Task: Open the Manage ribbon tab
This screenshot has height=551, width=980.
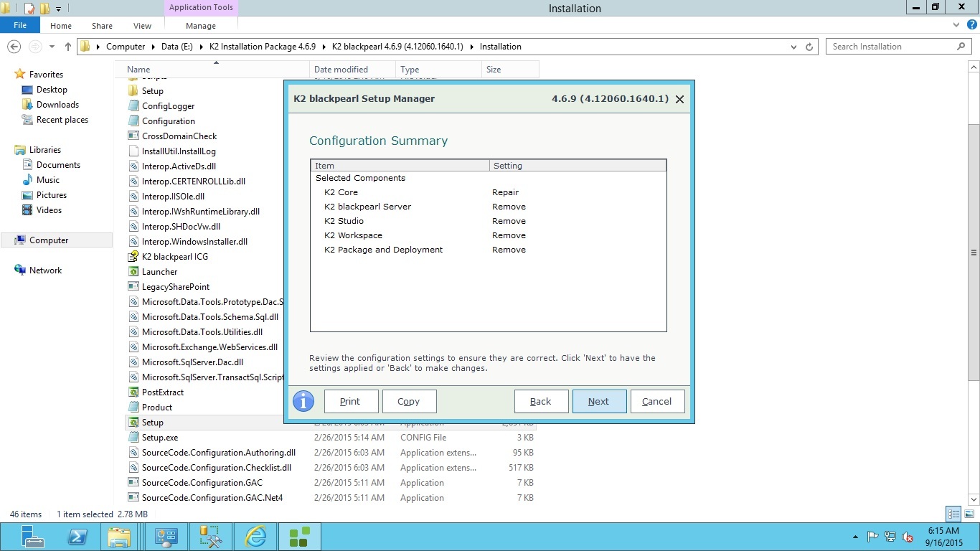Action: [201, 26]
